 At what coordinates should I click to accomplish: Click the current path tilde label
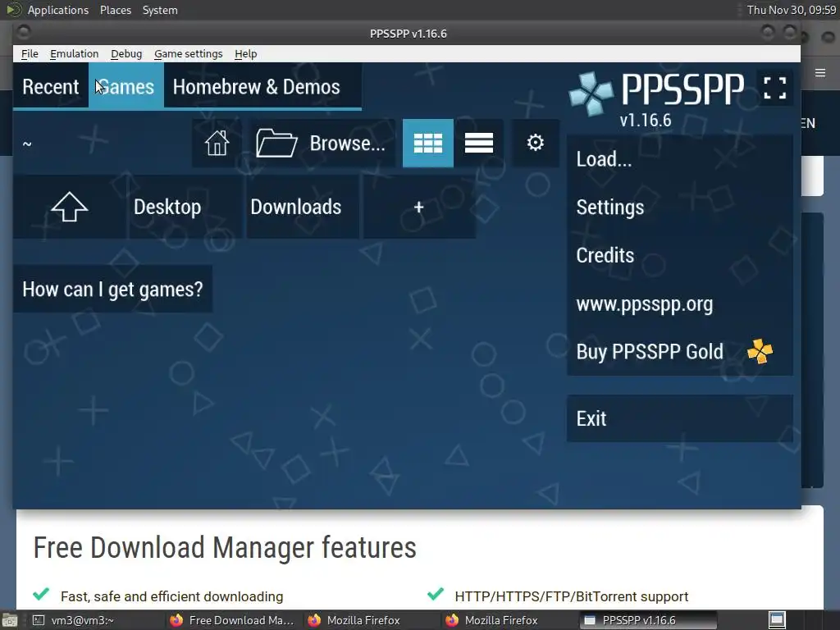point(27,144)
